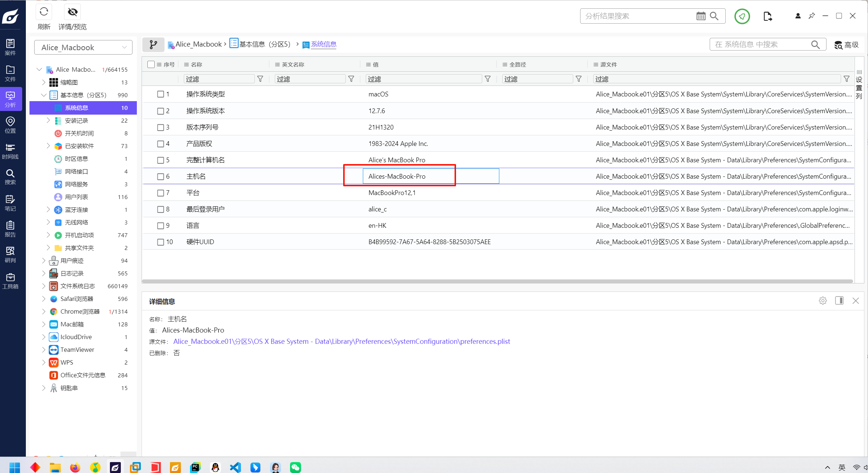The image size is (868, 473).
Task: Open the Alice_Macbook case dropdown
Action: [x=83, y=47]
